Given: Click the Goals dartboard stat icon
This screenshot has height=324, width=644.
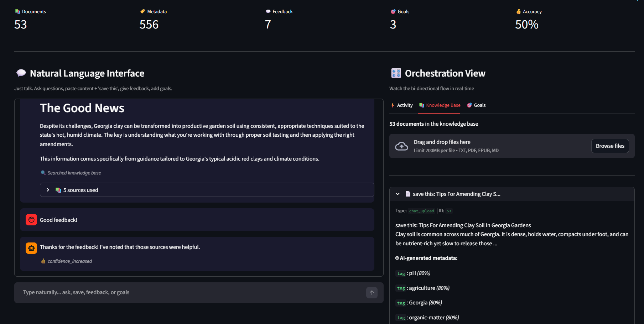Looking at the screenshot, I should (393, 11).
